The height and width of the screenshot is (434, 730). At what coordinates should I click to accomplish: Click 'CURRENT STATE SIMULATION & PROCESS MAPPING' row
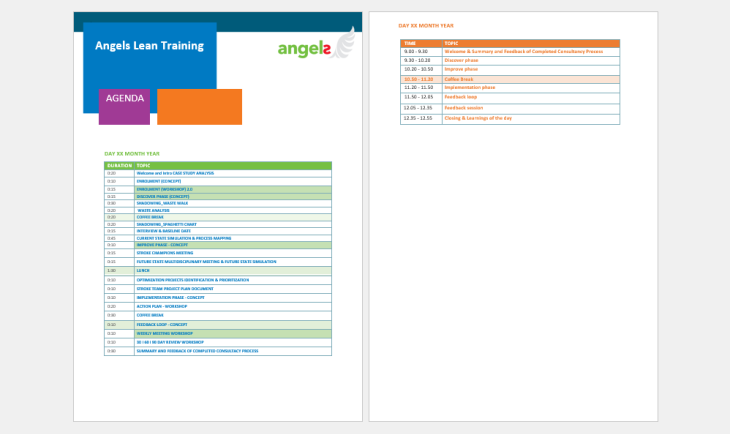click(x=218, y=238)
